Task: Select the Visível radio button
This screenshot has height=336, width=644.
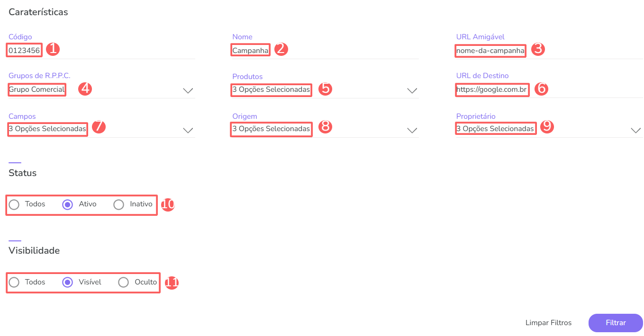Action: 68,283
